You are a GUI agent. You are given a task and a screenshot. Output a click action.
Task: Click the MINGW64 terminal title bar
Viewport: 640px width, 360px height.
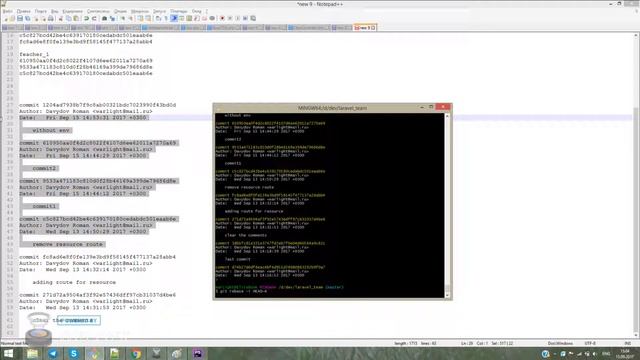coord(332,108)
